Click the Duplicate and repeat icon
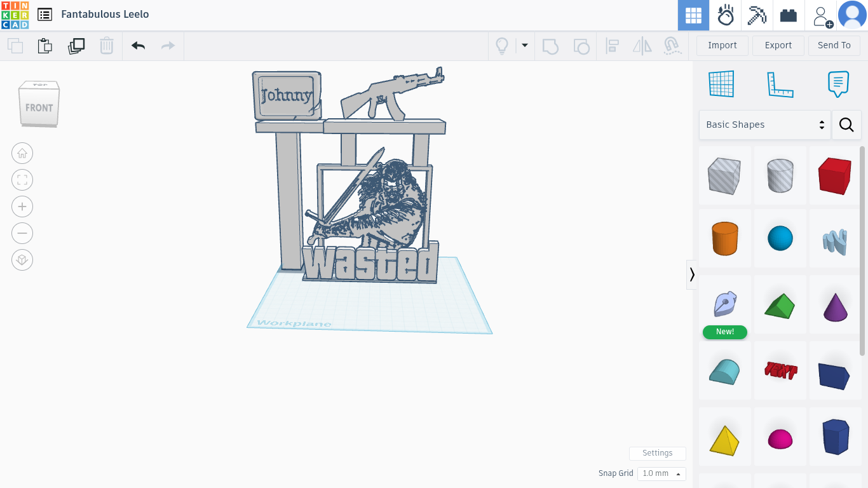The width and height of the screenshot is (868, 488). point(76,46)
